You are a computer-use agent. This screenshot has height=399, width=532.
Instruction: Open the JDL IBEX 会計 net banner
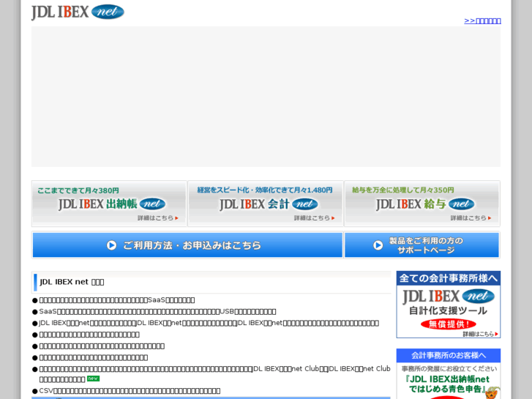[x=266, y=204]
